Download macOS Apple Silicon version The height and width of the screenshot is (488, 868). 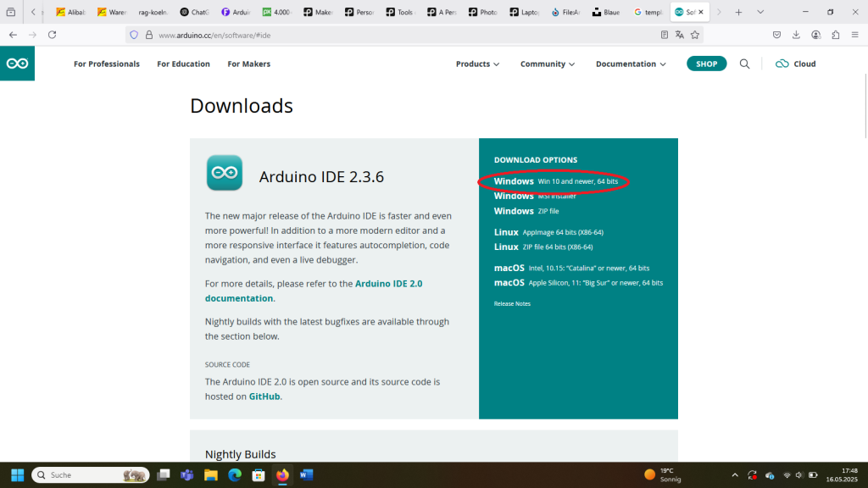tap(578, 283)
